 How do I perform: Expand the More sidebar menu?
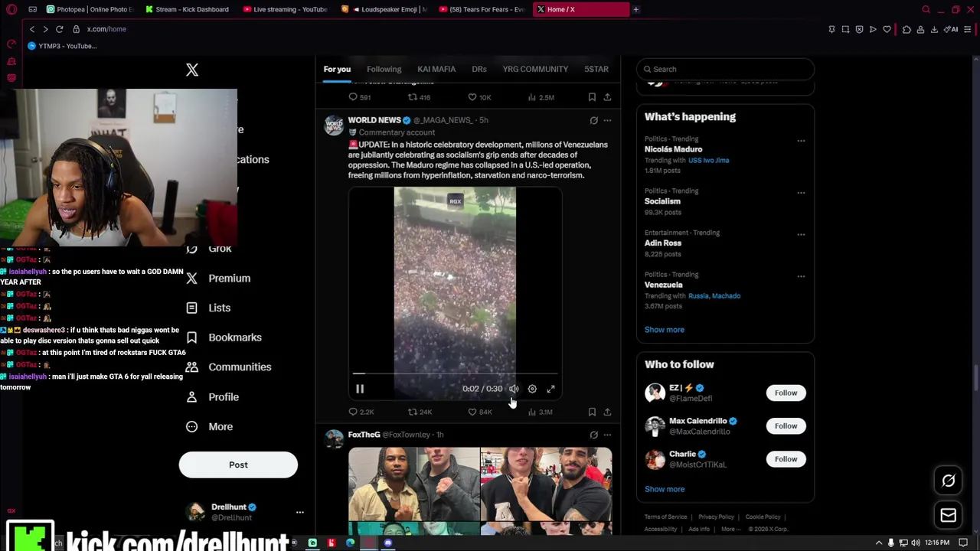coord(209,427)
